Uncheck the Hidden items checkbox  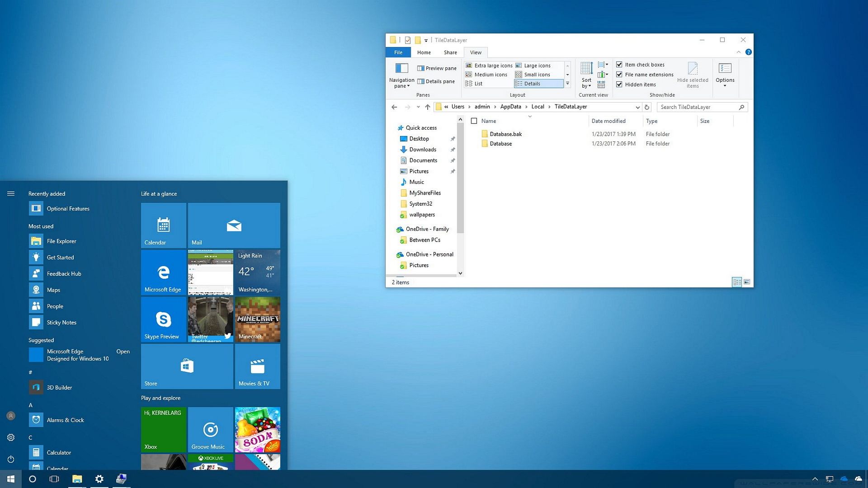[x=619, y=84]
